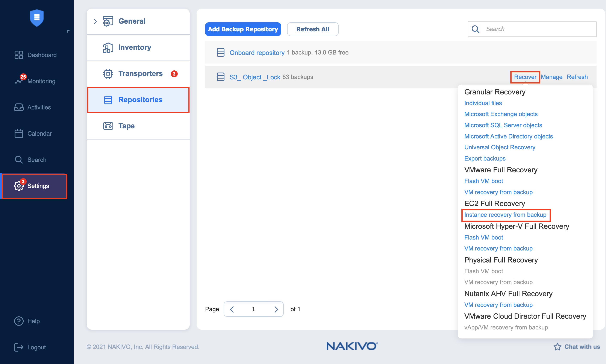Open the S3_Object_Lock repository link
Image resolution: width=606 pixels, height=364 pixels.
[255, 77]
